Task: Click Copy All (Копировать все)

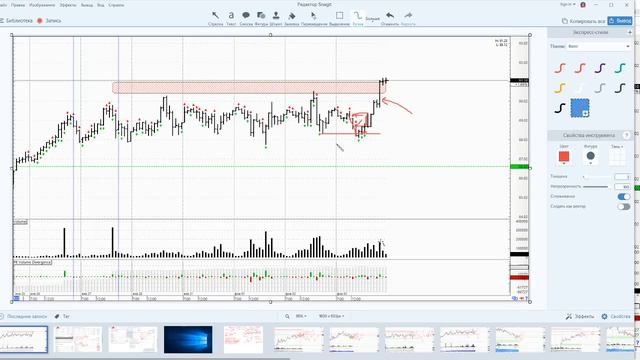Action: [583, 21]
